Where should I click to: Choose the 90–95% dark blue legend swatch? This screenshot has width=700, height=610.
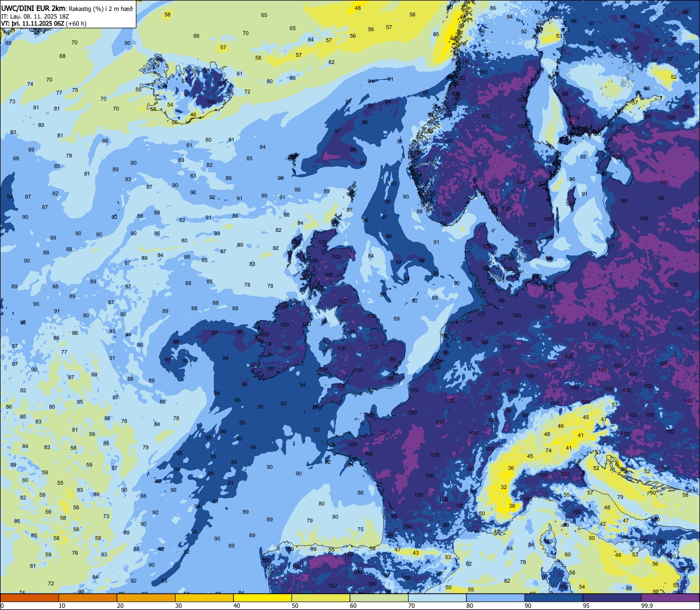pos(553,597)
